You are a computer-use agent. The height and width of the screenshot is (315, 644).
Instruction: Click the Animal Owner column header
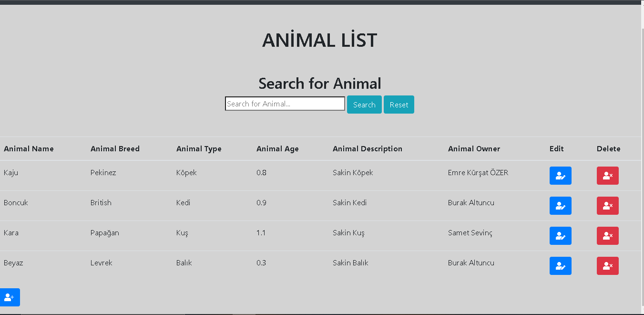pyautogui.click(x=474, y=148)
